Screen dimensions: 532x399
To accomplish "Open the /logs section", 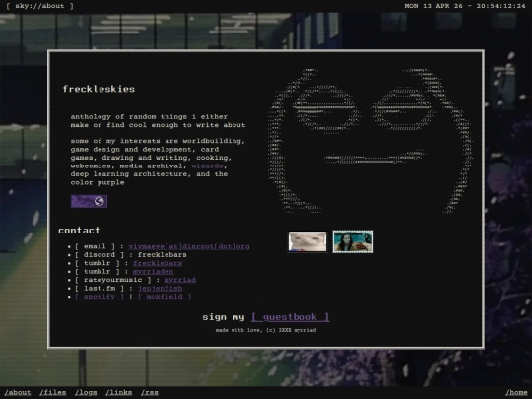I will [x=86, y=392].
